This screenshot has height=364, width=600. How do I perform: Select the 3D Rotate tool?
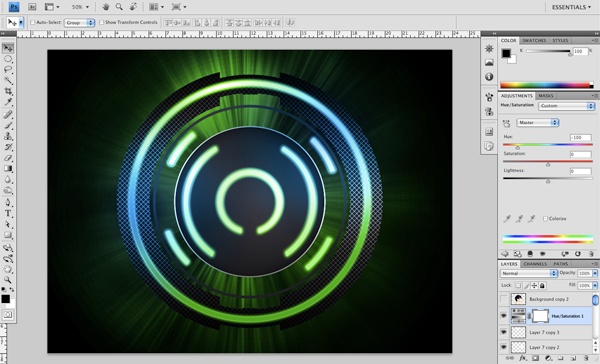point(8,248)
